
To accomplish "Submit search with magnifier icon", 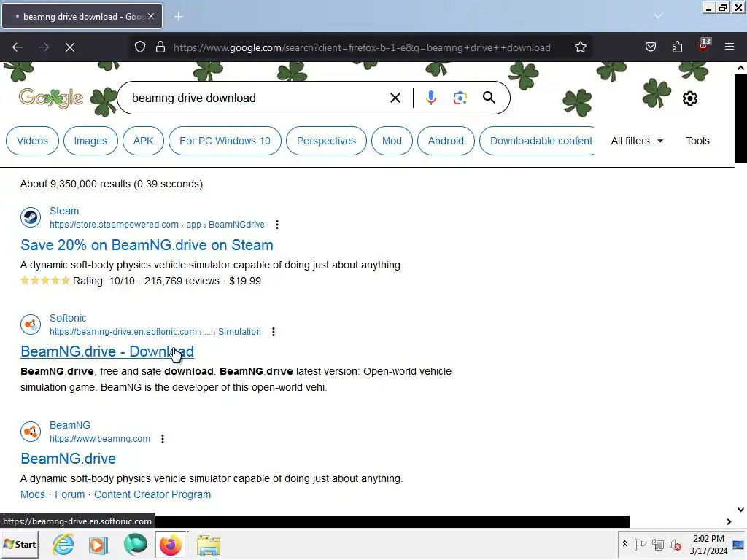I will (x=489, y=98).
